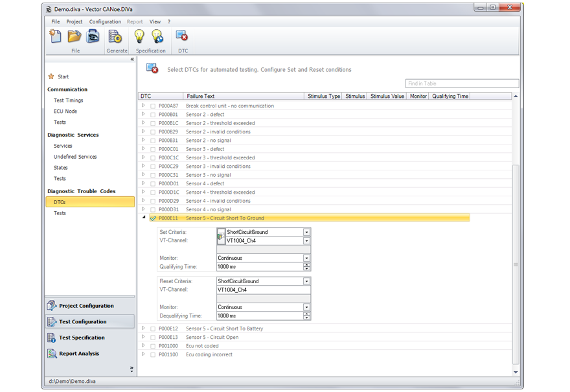Click the scroll down arrow of the table
This screenshot has height=392, width=570.
516,372
